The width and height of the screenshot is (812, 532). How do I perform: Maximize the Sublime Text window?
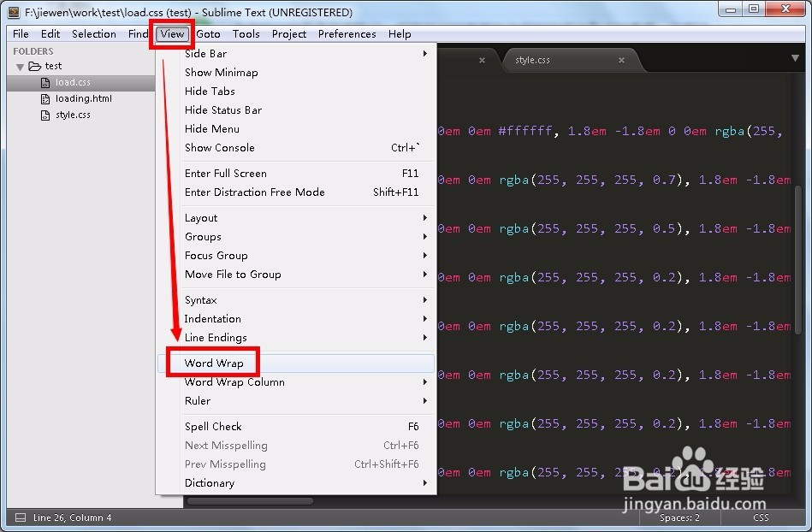pos(754,9)
